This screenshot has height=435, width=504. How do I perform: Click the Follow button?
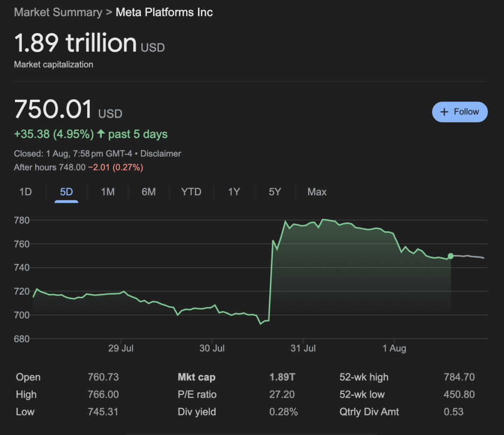click(x=460, y=112)
